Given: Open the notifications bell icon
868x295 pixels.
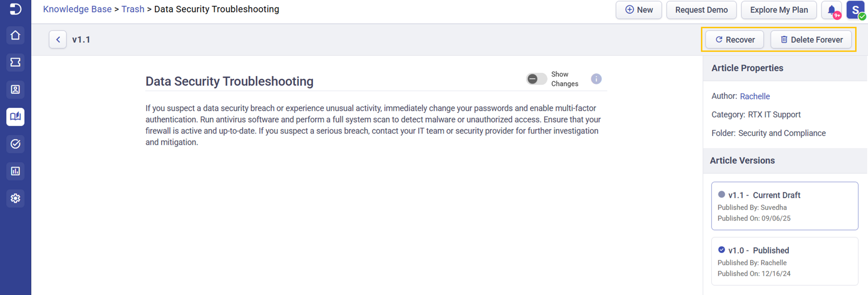Looking at the screenshot, I should (x=831, y=10).
